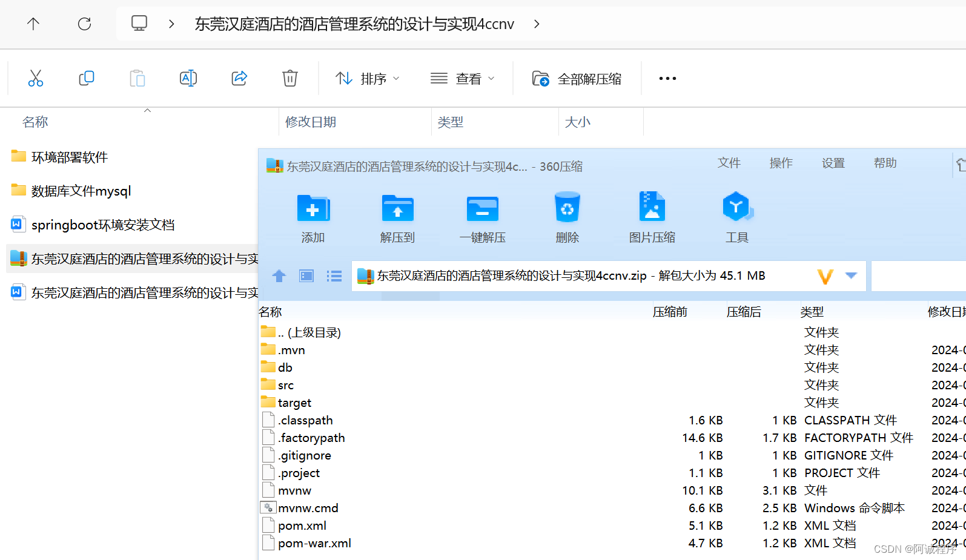Click 全部解压缩 (Extract all) button
966x560 pixels.
point(577,79)
